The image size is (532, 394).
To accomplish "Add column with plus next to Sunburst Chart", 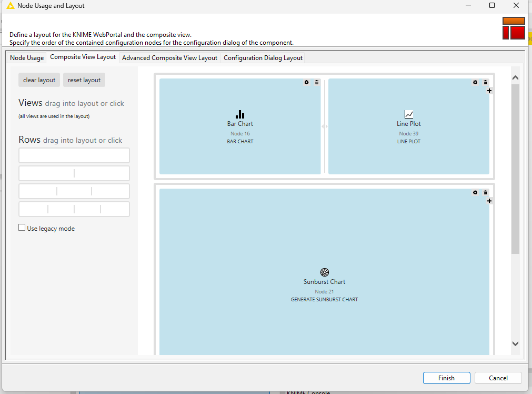I will coord(489,201).
